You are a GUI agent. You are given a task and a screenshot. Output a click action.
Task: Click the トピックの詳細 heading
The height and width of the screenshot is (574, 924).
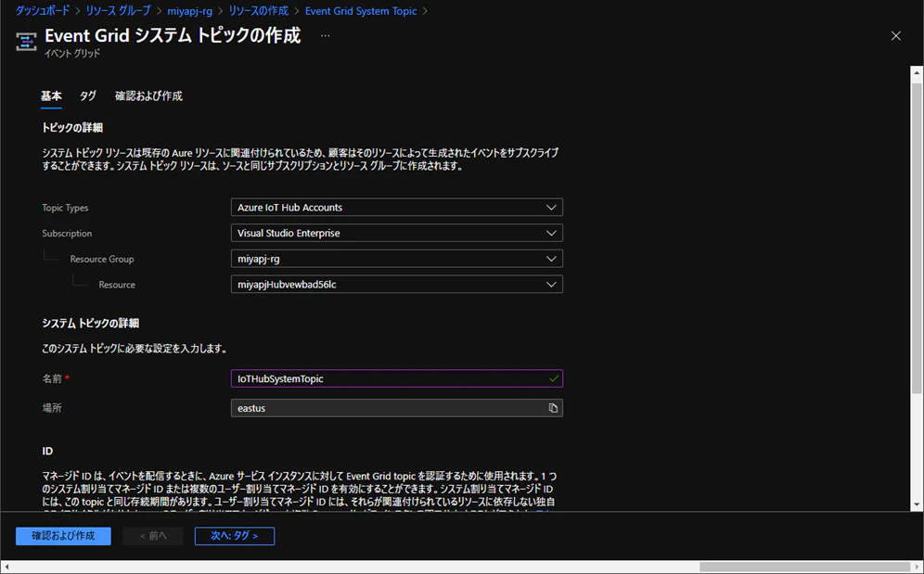click(x=72, y=127)
